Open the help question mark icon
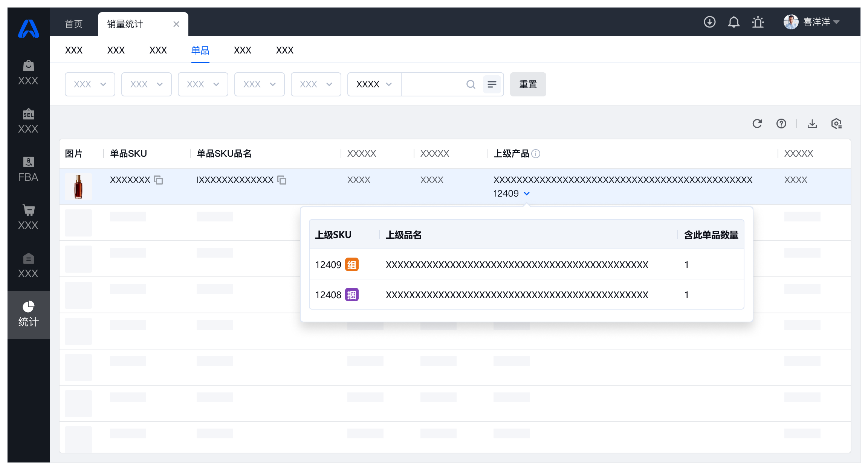868x470 pixels. (x=781, y=124)
